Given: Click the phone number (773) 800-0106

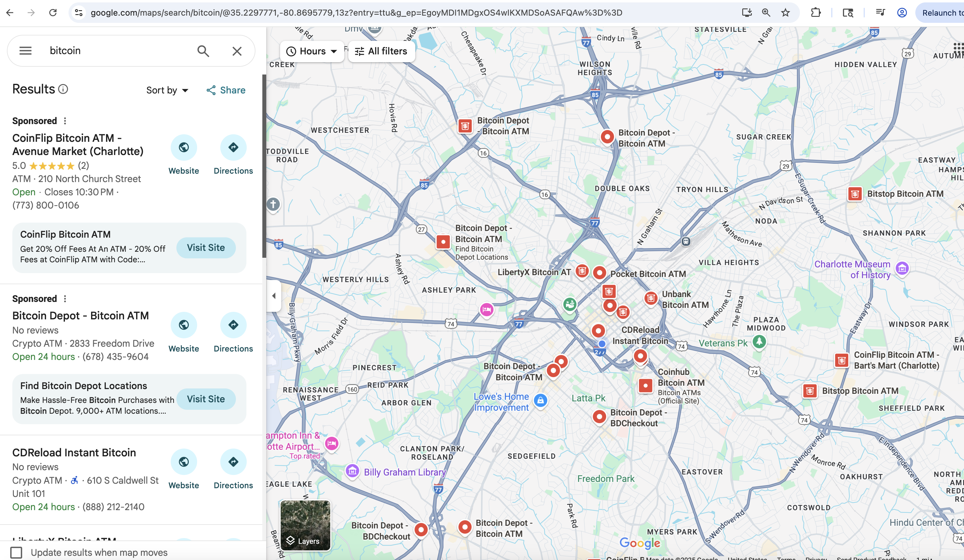Looking at the screenshot, I should [x=45, y=205].
